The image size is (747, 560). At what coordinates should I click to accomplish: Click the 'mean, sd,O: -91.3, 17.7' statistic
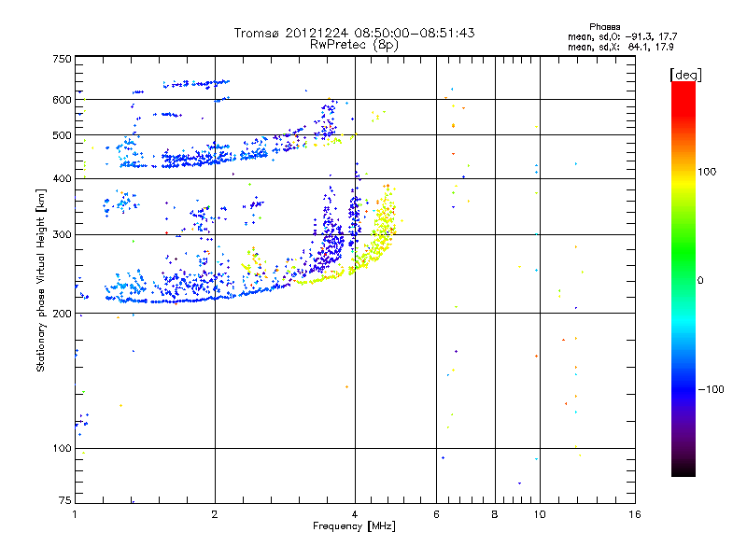tap(622, 36)
